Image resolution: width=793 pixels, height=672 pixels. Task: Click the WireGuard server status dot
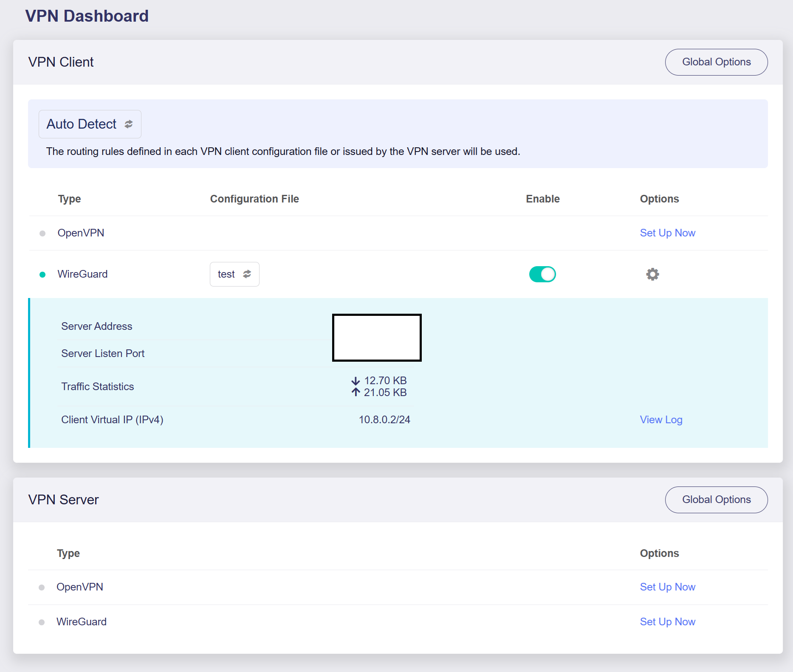(42, 622)
